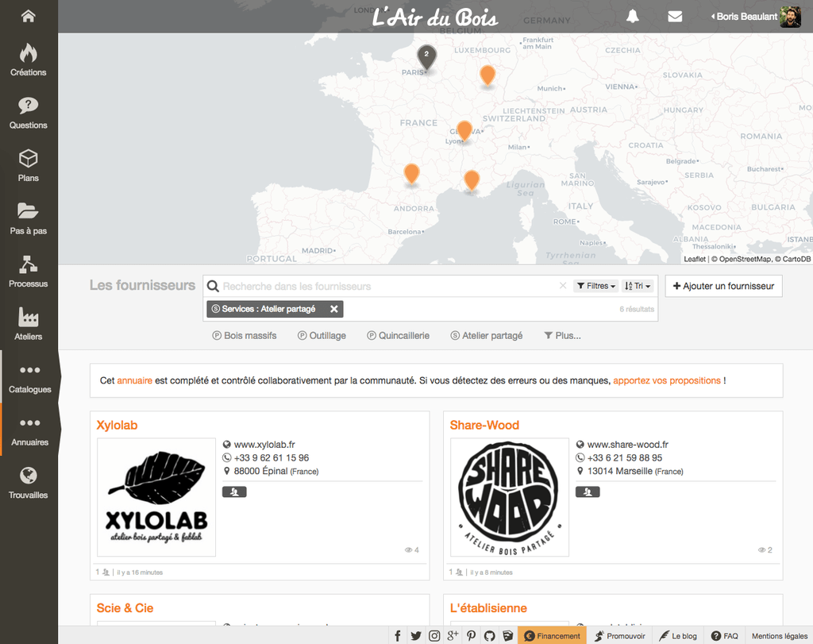The width and height of the screenshot is (813, 644).
Task: Open the Trouvailles section
Action: point(29,483)
